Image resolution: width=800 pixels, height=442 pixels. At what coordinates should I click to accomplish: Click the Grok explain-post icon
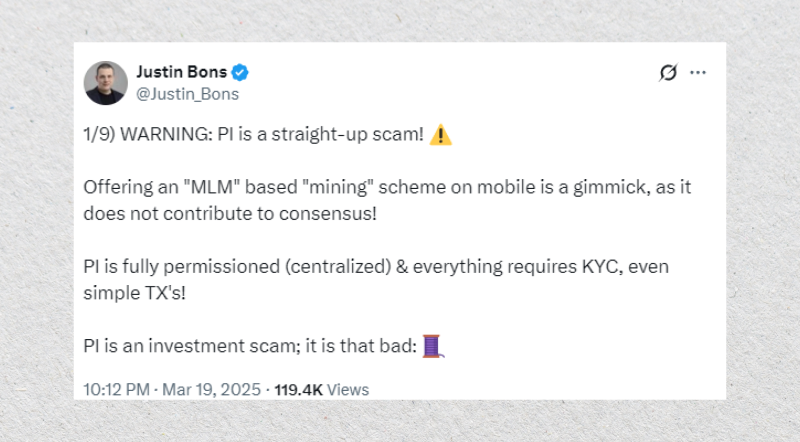click(x=668, y=72)
